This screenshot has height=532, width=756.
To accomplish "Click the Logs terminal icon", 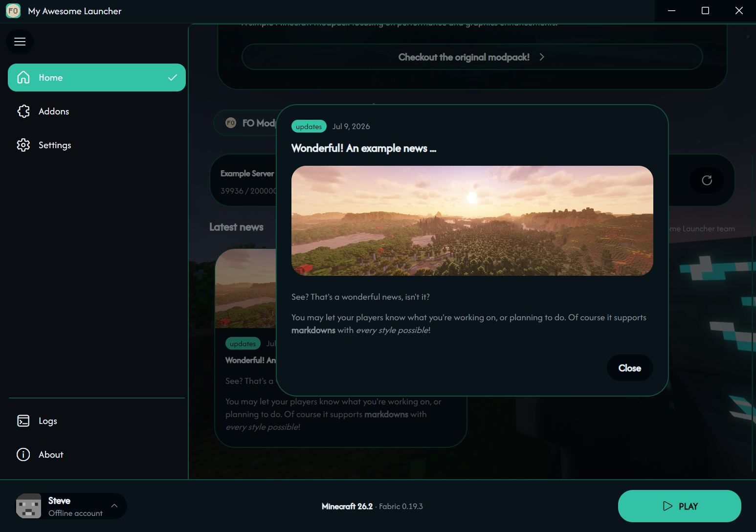I will (23, 421).
